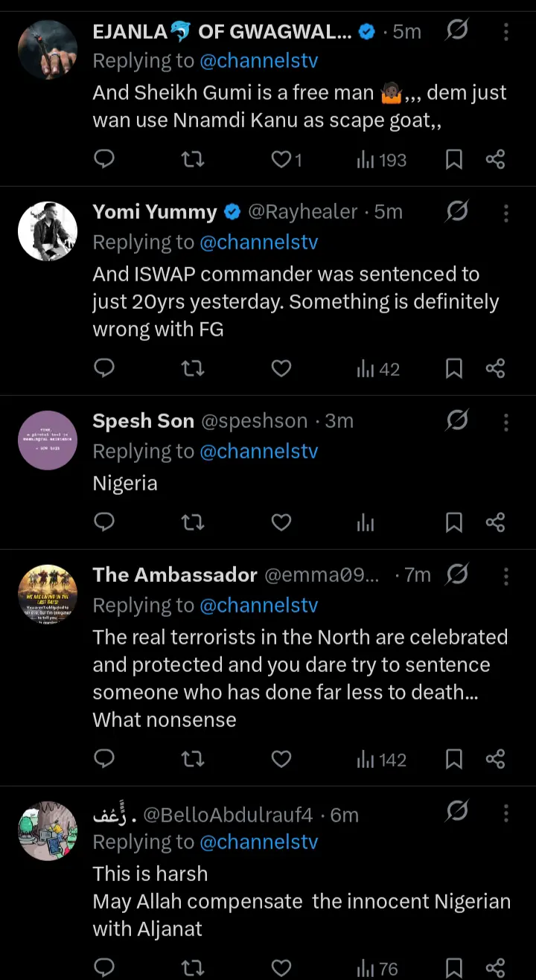Like EJANLA's tweet with one like
The image size is (536, 980).
click(281, 159)
